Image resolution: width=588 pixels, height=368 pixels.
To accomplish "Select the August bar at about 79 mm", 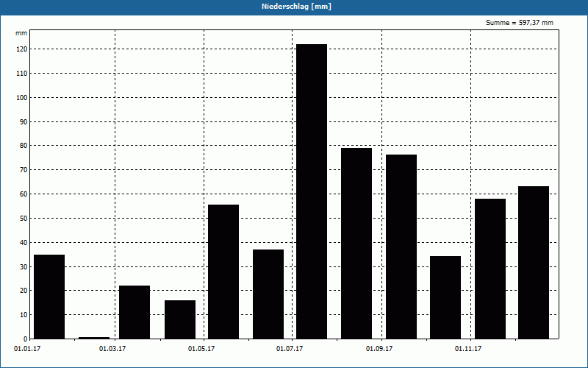I will pyautogui.click(x=356, y=244).
